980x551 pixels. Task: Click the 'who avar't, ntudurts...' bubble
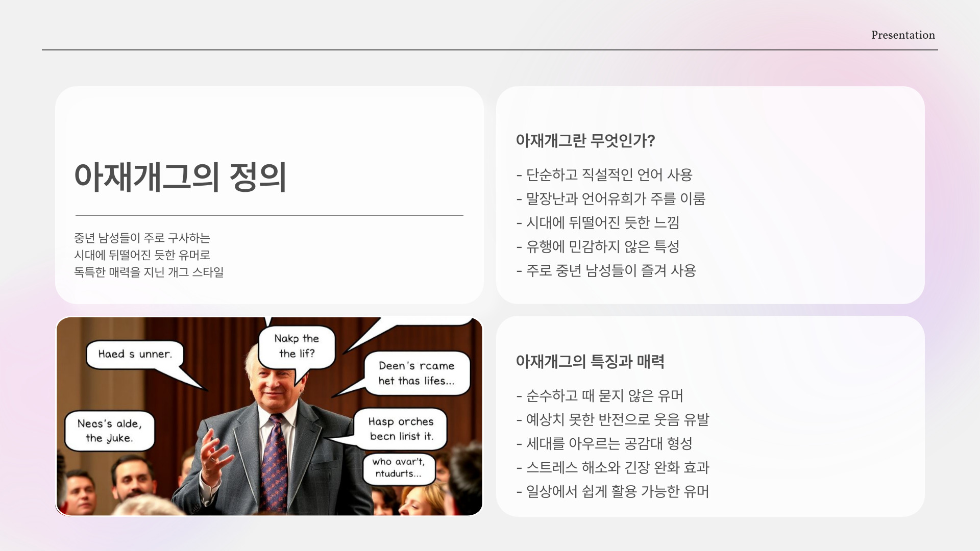pos(399,467)
